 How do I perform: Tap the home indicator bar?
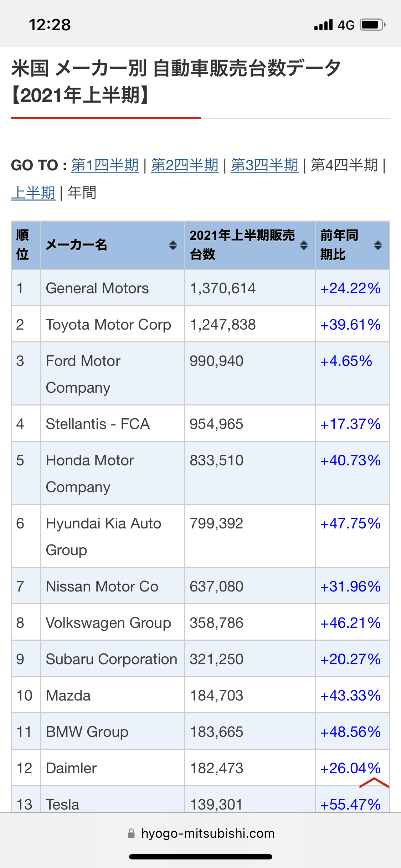pos(201,857)
